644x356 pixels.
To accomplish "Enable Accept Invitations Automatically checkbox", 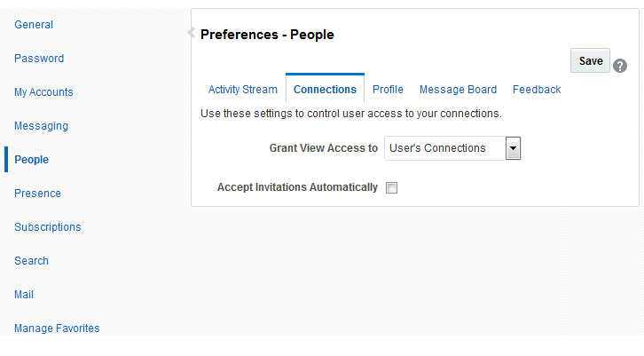I will [x=392, y=187].
